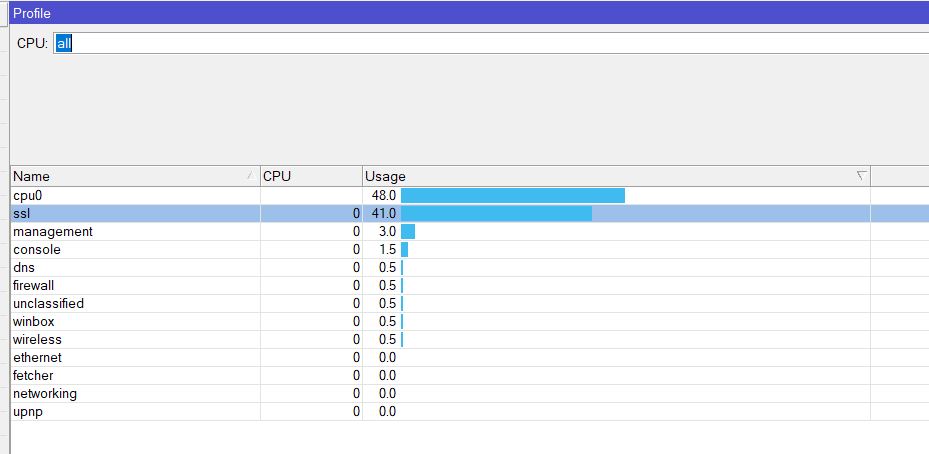This screenshot has height=454, width=929.
Task: Select the networking row
Action: 470,394
